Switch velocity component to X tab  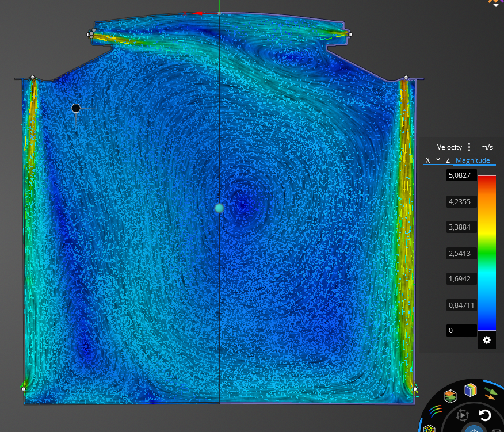point(427,160)
